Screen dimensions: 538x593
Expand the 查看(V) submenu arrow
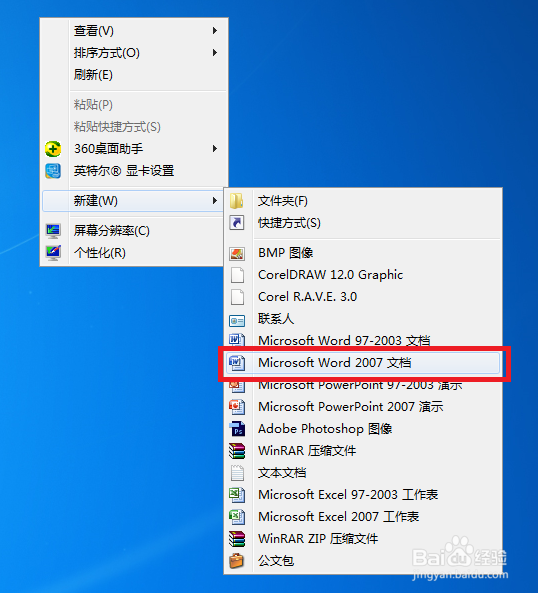pos(215,31)
